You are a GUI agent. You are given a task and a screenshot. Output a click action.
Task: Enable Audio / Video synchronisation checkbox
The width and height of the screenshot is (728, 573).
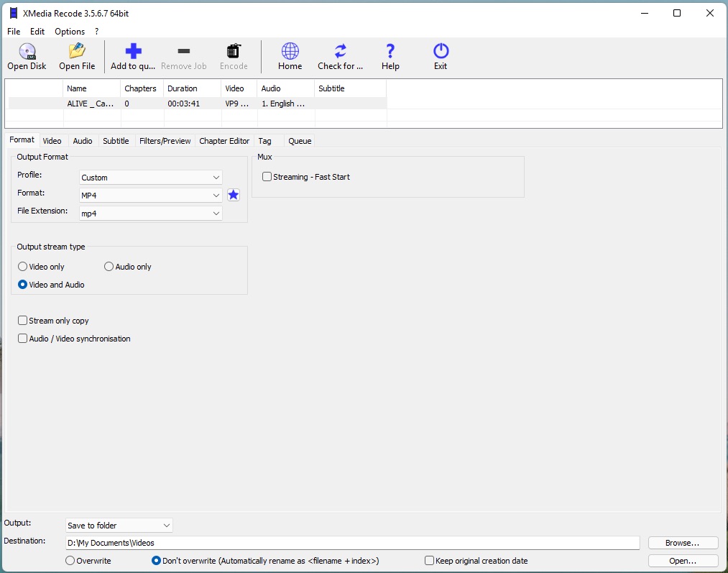click(23, 339)
